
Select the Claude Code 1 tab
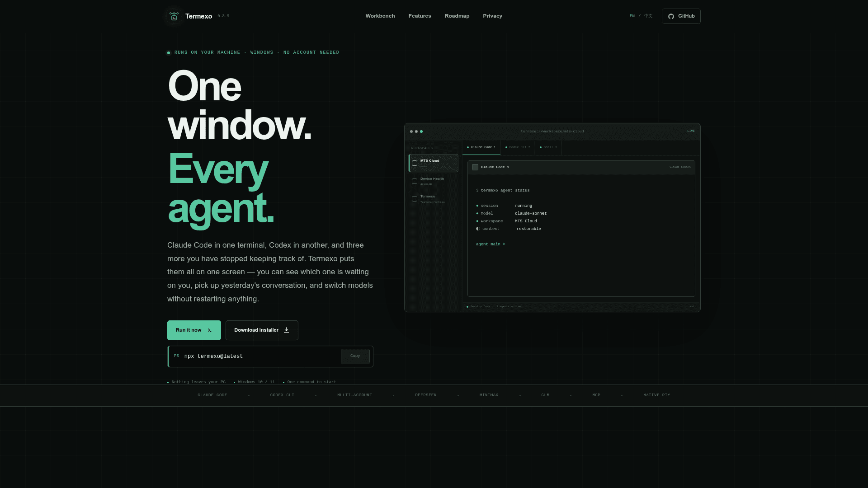click(x=481, y=147)
